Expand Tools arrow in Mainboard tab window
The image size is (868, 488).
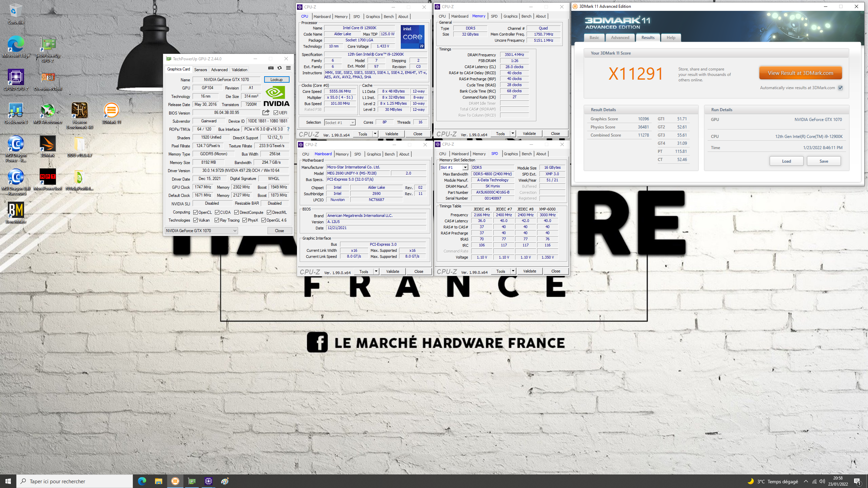(376, 271)
